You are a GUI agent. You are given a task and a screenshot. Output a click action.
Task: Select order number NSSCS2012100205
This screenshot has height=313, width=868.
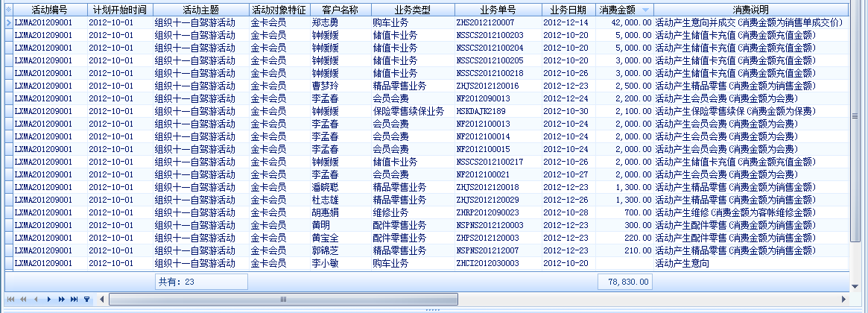coord(498,61)
